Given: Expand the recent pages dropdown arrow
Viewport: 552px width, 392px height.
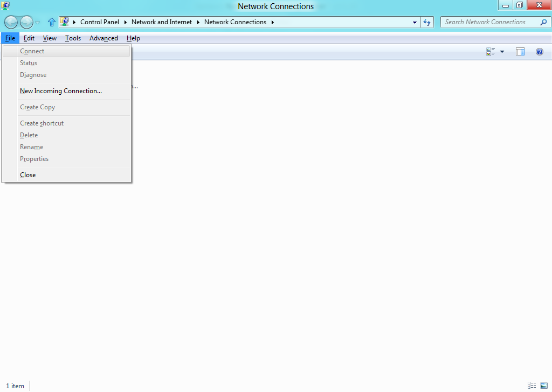Looking at the screenshot, I should 38,23.
